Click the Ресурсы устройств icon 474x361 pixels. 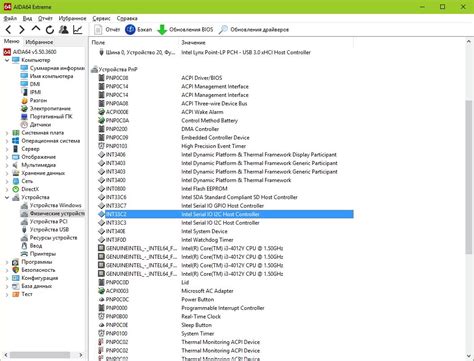24,238
